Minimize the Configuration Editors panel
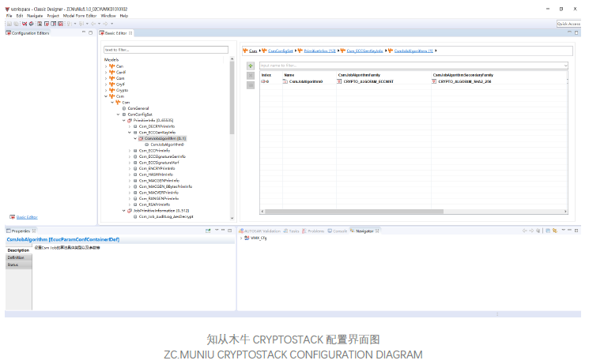The image size is (589, 364). point(84,32)
